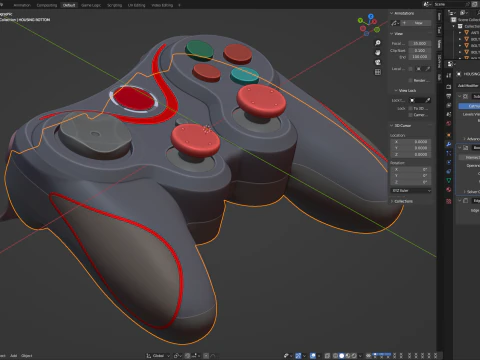The width and height of the screenshot is (480, 360).
Task: Open the green Object Data properties tab
Action: (449, 180)
